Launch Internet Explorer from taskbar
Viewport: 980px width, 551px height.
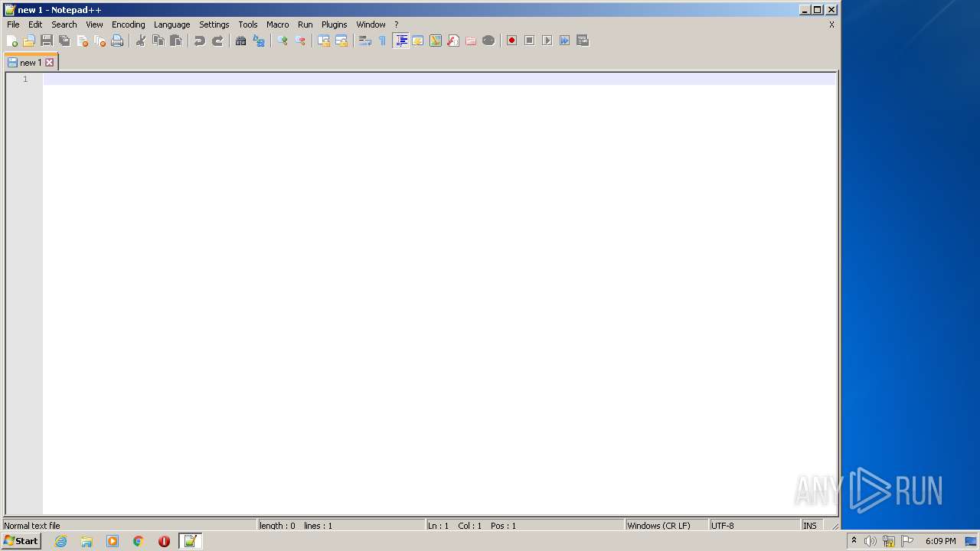click(x=61, y=541)
